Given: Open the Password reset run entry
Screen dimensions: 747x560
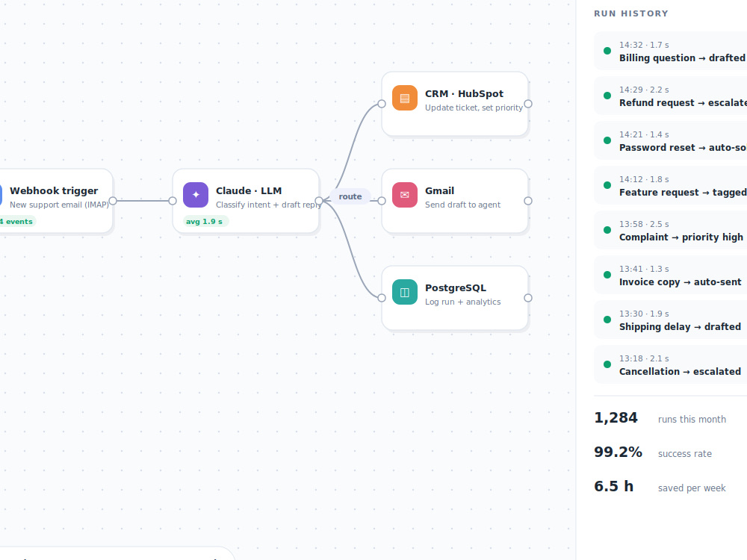Looking at the screenshot, I should coord(670,140).
